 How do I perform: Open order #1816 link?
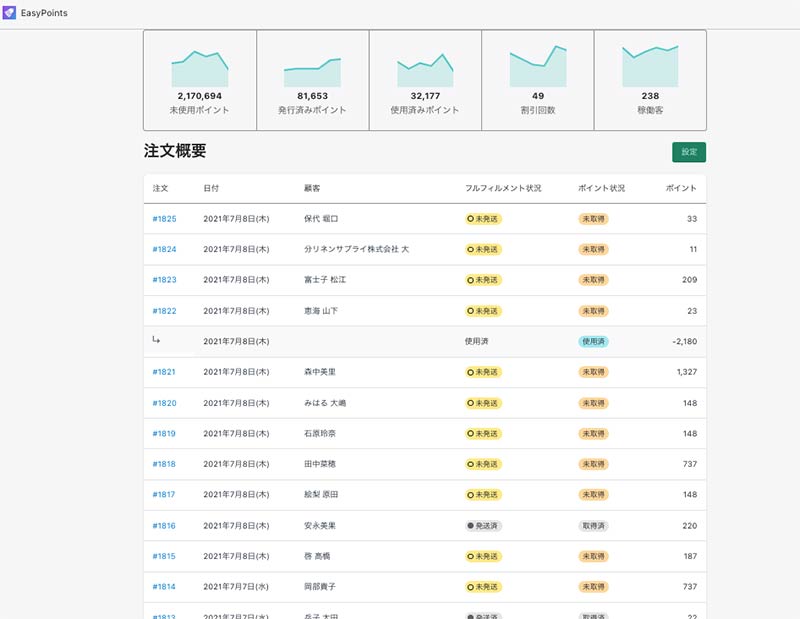click(164, 526)
